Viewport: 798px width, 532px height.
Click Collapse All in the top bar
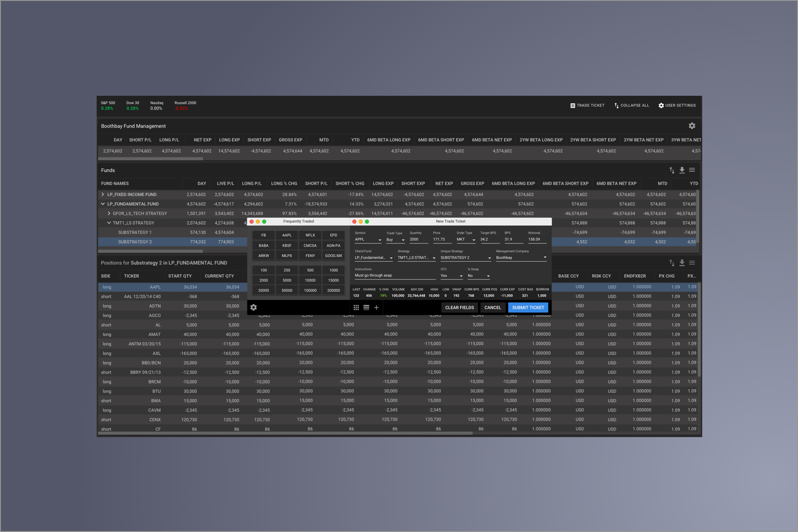631,106
